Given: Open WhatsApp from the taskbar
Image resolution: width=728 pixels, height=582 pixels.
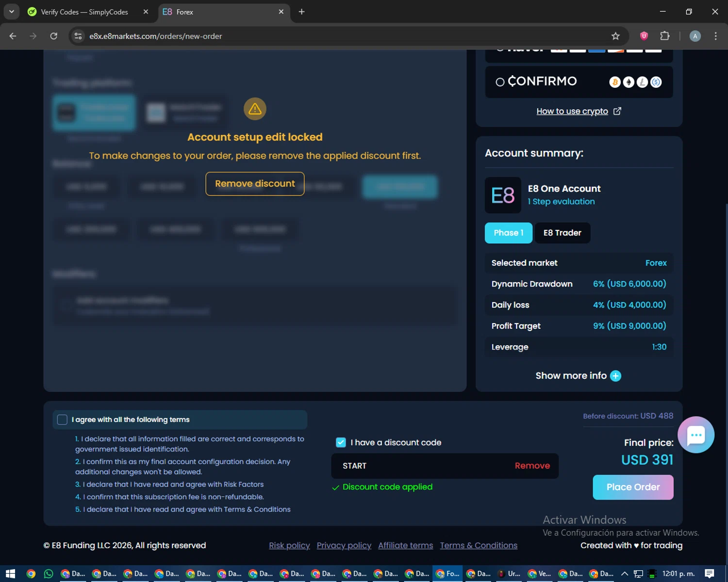Looking at the screenshot, I should [x=48, y=574].
